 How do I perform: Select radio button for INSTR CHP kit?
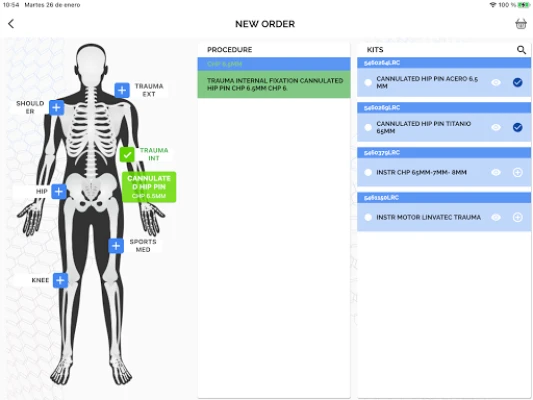pos(368,172)
